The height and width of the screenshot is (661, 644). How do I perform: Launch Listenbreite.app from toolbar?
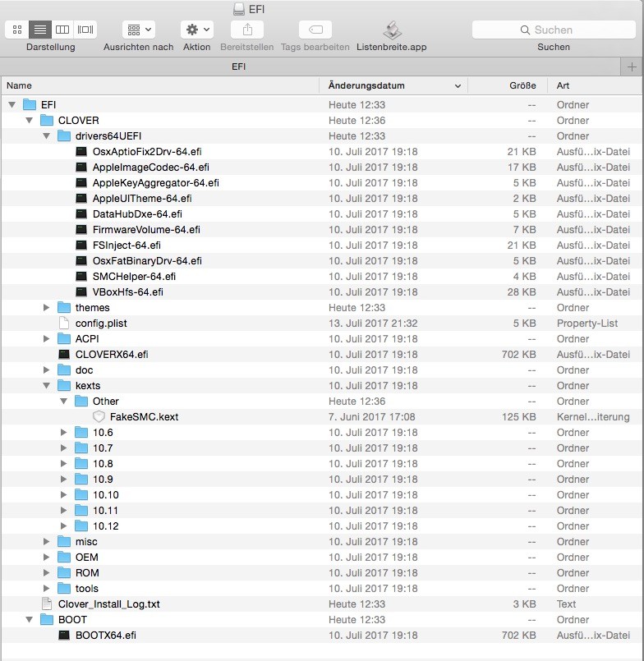(392, 30)
